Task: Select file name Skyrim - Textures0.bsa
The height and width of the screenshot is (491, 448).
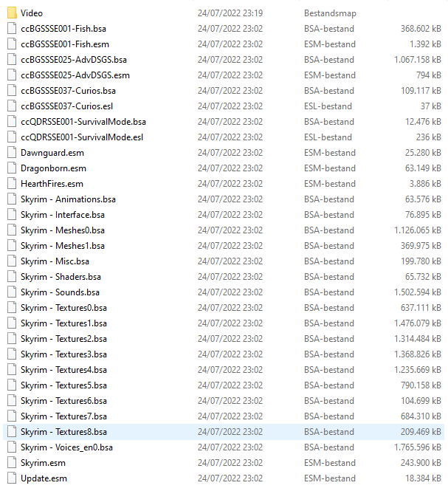Action: click(64, 307)
